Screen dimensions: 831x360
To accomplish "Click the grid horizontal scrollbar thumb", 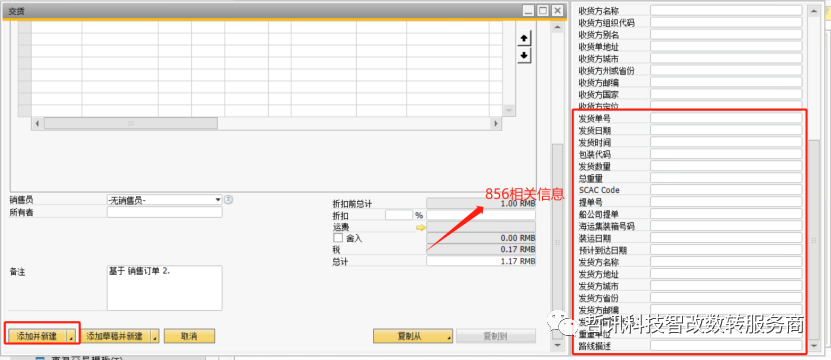I will click(131, 123).
